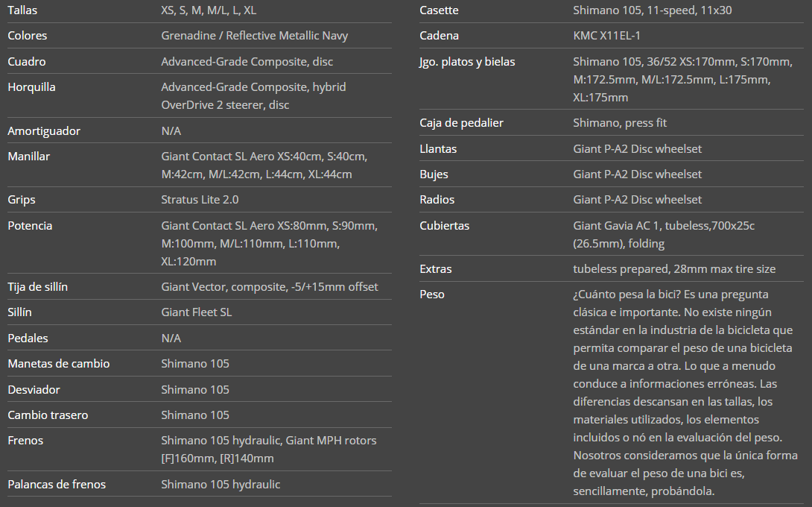Click the Giant Vector seatpost description
Image resolution: width=812 pixels, height=507 pixels.
click(269, 287)
